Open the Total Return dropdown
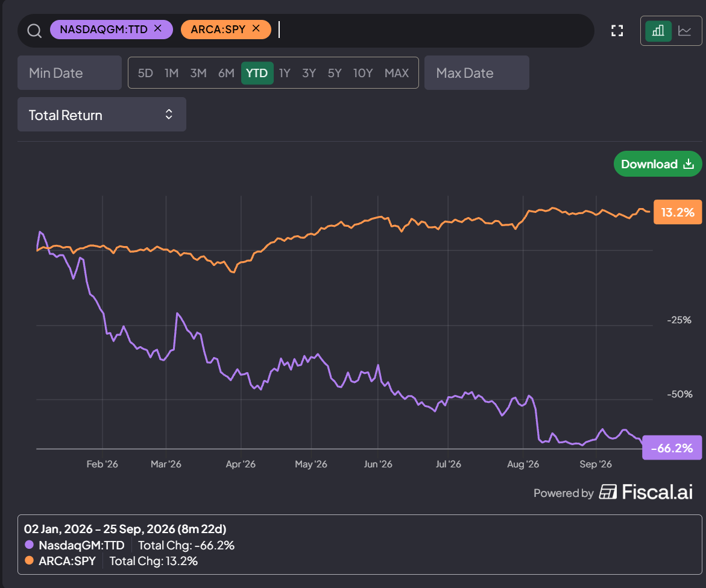Screen dimensions: 706x588 (102, 115)
